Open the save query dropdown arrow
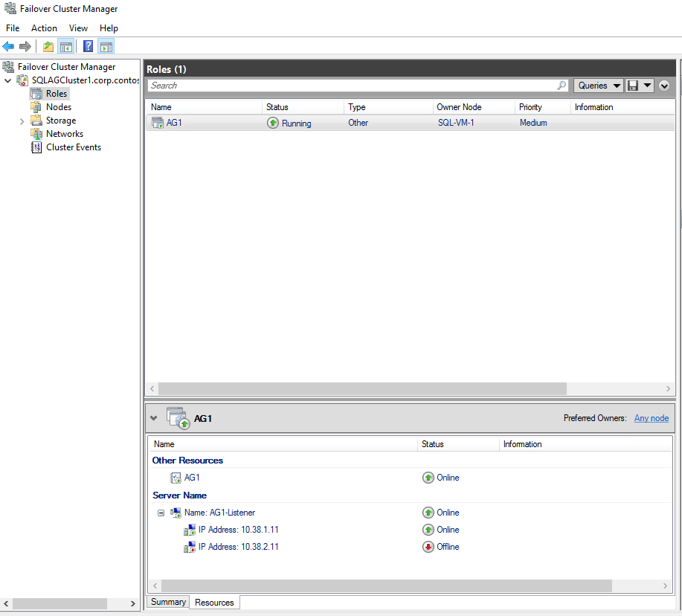This screenshot has height=616, width=682. click(647, 86)
